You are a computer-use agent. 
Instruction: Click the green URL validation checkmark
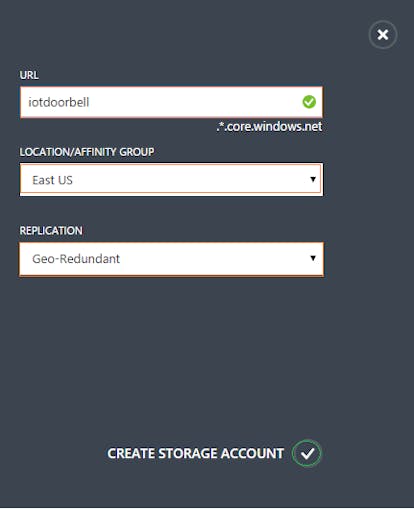pos(309,102)
